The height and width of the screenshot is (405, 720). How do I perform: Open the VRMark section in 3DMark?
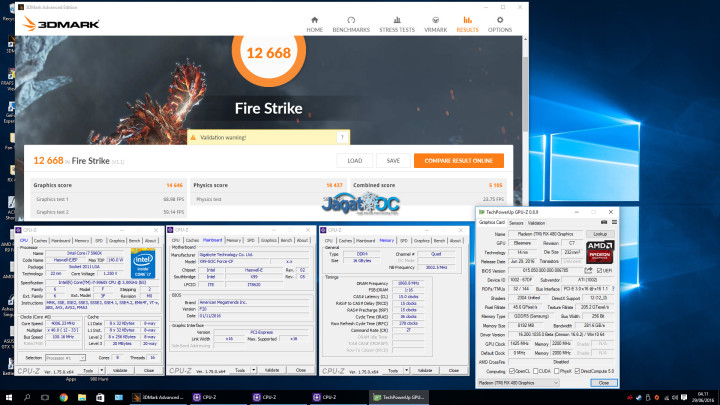(435, 24)
